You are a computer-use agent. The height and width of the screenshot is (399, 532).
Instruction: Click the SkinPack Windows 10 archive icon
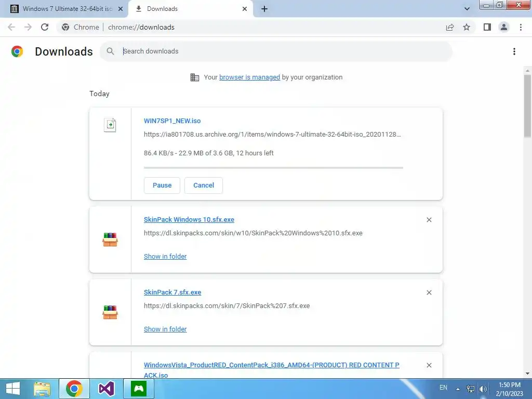(110, 240)
